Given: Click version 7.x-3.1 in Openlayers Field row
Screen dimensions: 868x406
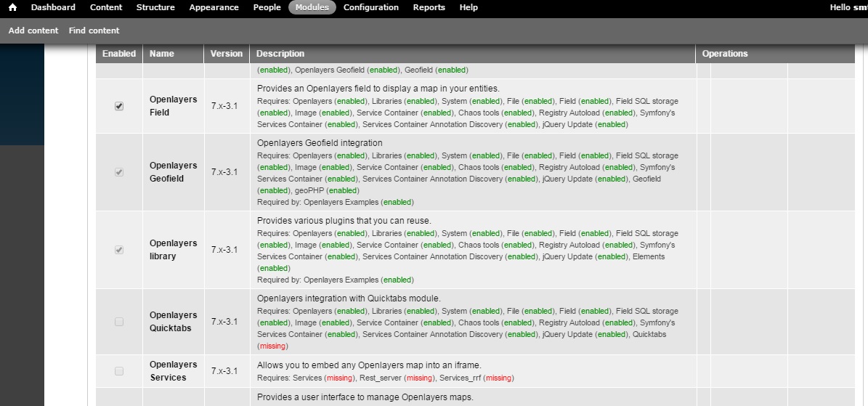Looking at the screenshot, I should tap(224, 106).
